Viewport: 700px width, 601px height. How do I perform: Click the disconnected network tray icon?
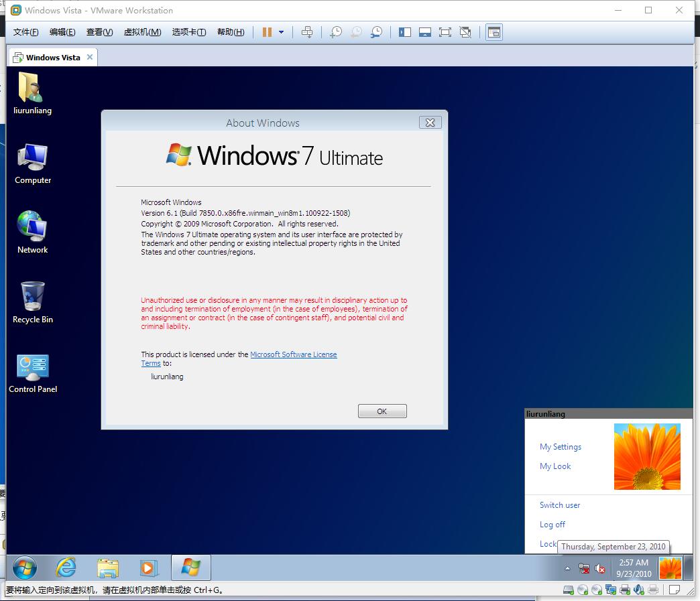(583, 568)
